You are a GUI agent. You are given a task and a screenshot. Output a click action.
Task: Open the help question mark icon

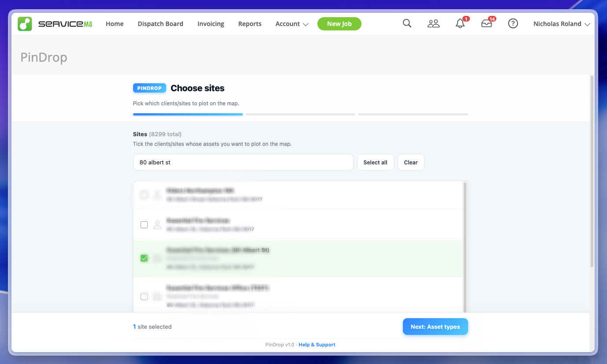point(513,24)
